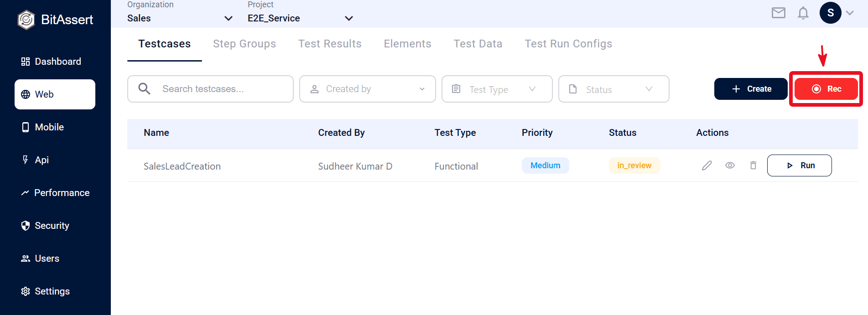Click the Create button
Viewport: 868px width, 315px height.
click(x=751, y=89)
